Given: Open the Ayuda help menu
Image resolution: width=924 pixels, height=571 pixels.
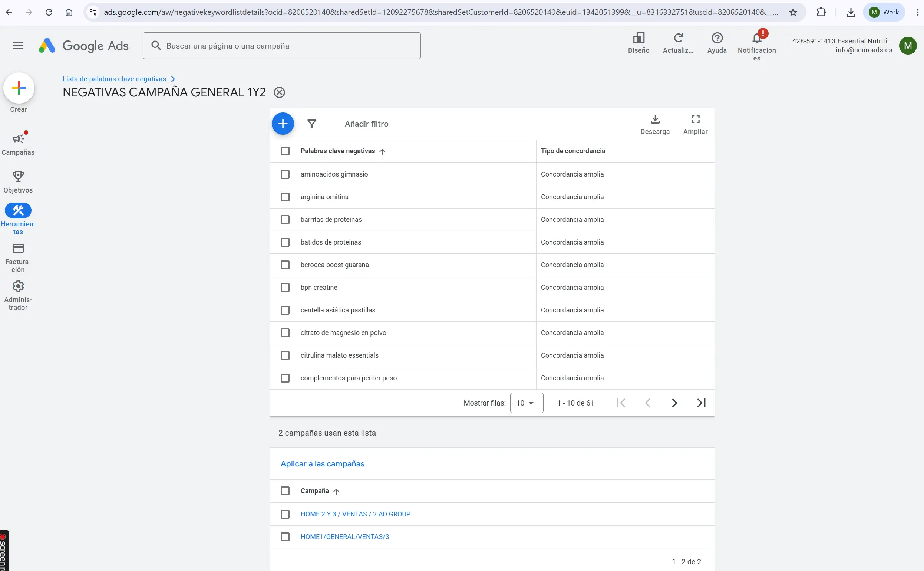Looking at the screenshot, I should click(717, 43).
